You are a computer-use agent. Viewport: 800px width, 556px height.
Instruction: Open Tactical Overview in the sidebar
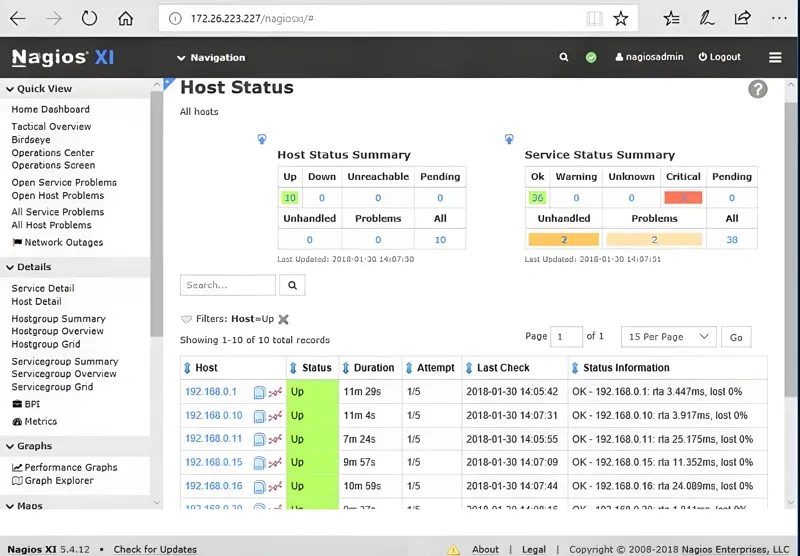coord(51,127)
